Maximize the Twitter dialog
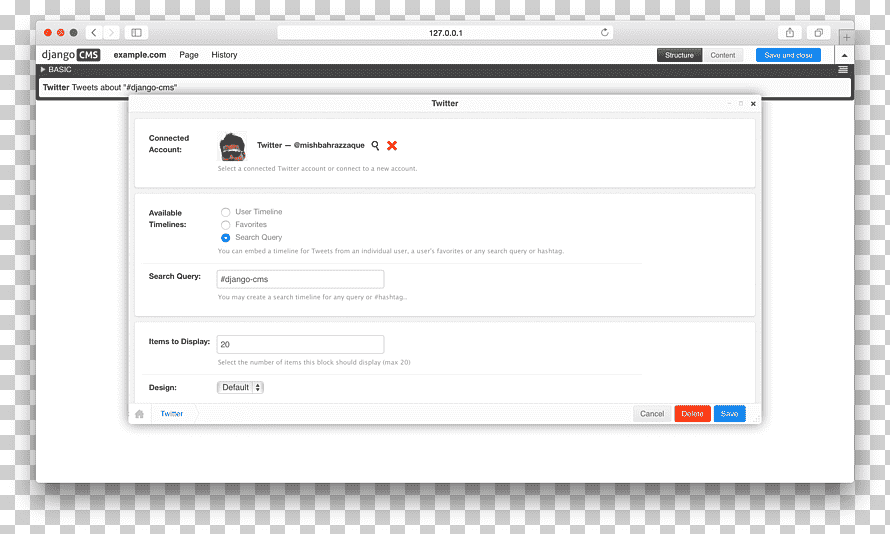890x534 pixels. tap(741, 103)
